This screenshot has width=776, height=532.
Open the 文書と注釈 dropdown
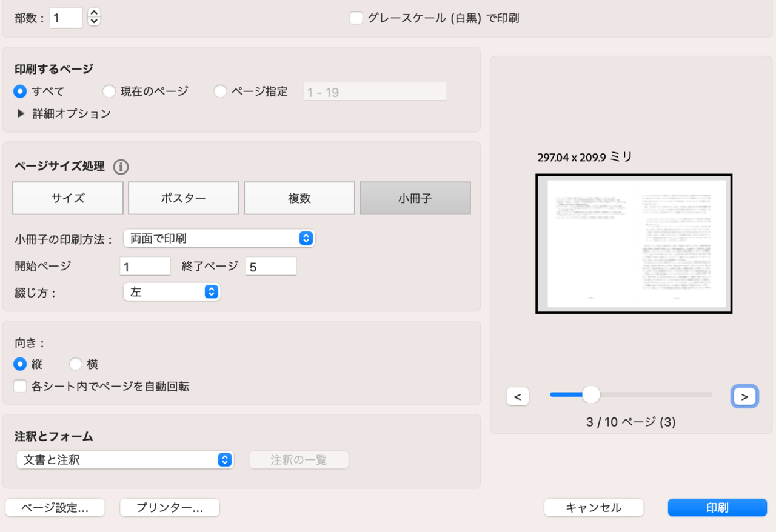[125, 460]
